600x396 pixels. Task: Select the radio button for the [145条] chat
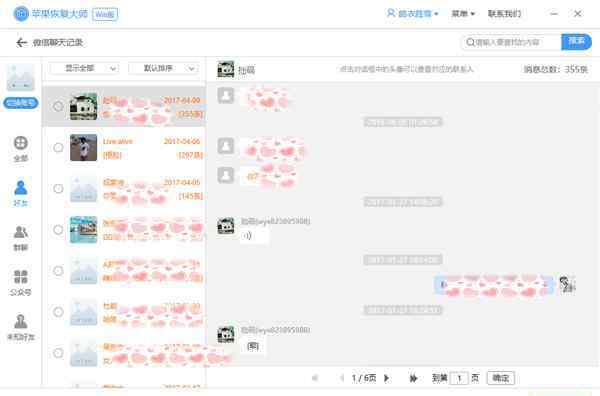(x=58, y=189)
